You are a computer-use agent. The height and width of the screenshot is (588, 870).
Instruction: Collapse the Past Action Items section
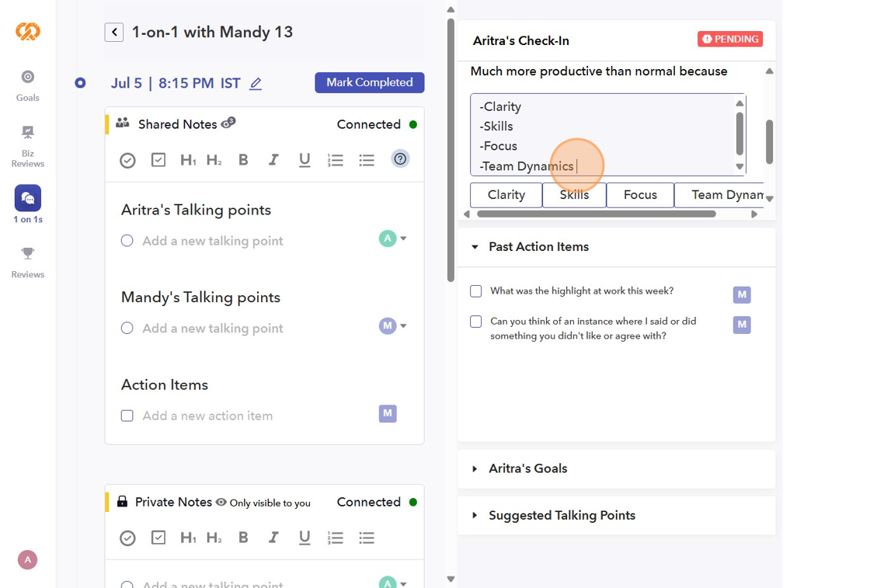click(475, 247)
